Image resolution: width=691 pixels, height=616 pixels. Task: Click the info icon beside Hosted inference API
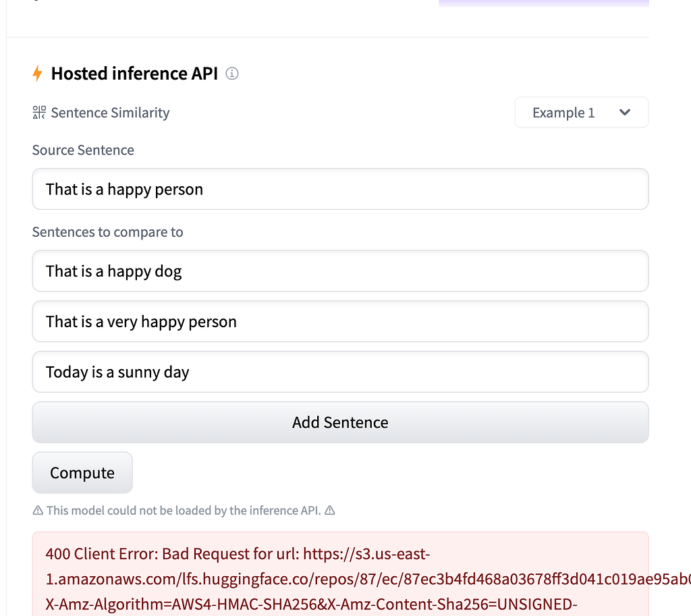point(232,74)
